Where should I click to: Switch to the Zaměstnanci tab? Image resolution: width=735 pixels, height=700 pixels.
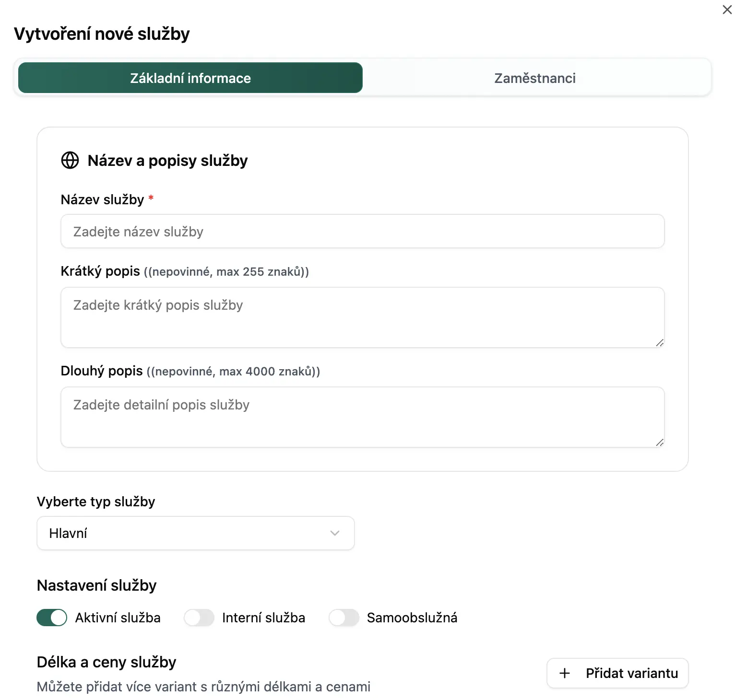[535, 78]
